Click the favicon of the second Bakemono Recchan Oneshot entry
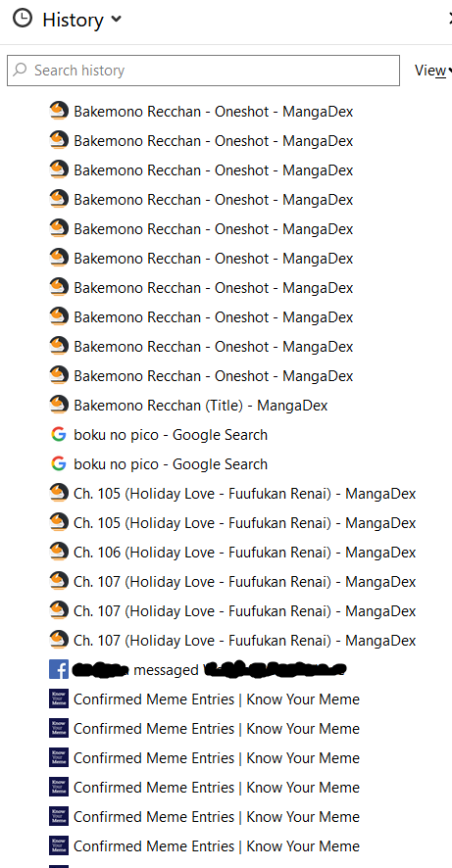 point(59,141)
